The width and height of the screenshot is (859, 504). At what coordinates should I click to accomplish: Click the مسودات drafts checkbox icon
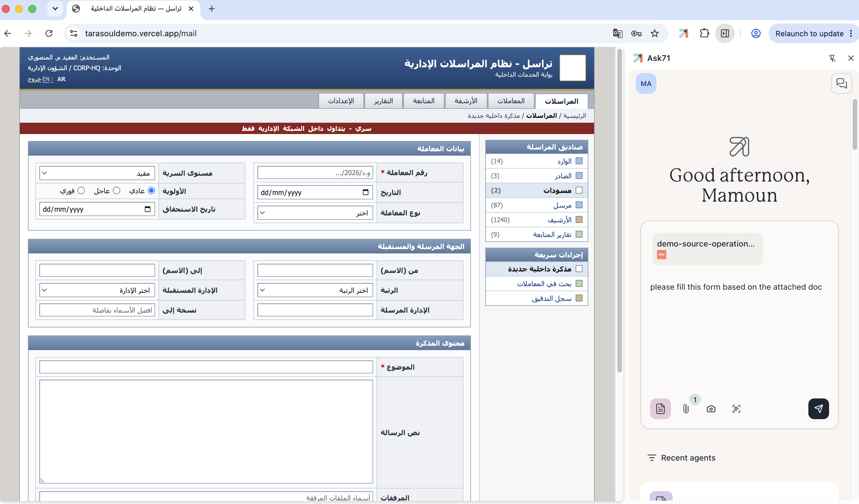point(579,190)
